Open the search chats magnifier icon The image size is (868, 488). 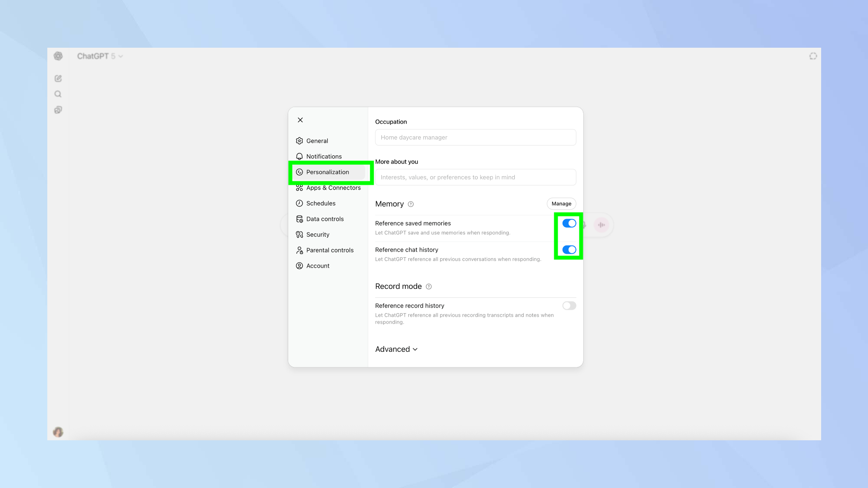point(58,94)
